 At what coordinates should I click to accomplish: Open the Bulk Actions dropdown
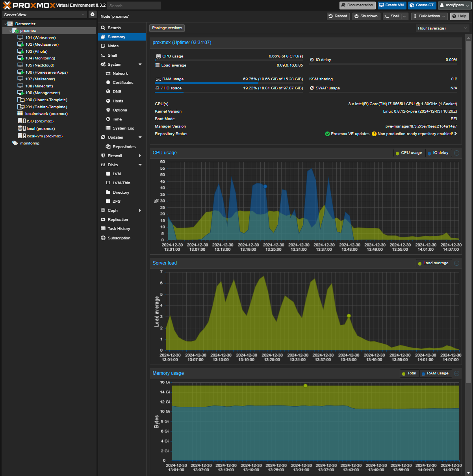tap(429, 16)
